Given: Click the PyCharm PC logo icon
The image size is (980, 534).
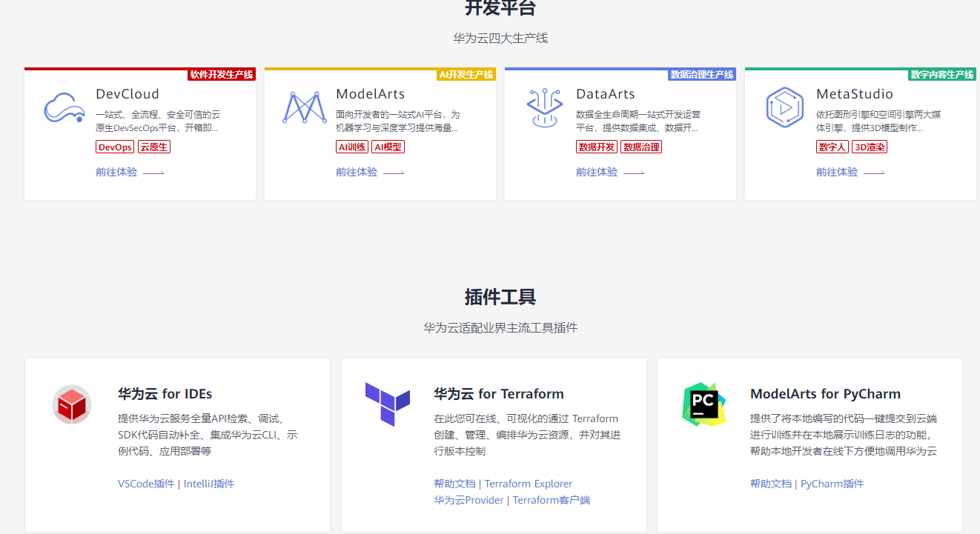Looking at the screenshot, I should 703,404.
